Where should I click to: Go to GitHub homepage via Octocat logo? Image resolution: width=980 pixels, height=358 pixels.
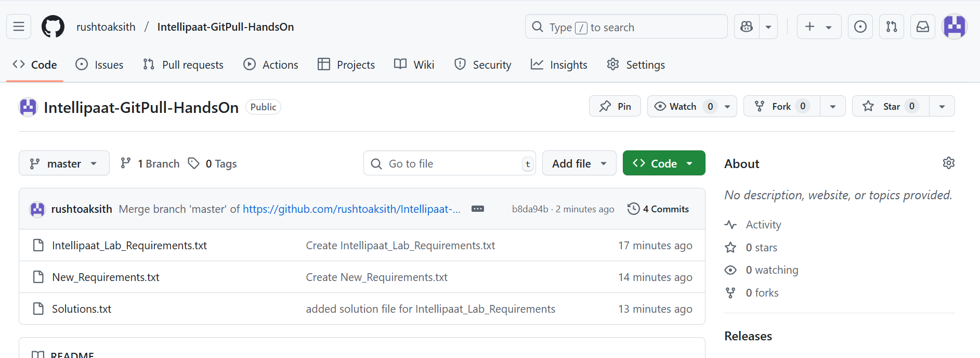[53, 27]
